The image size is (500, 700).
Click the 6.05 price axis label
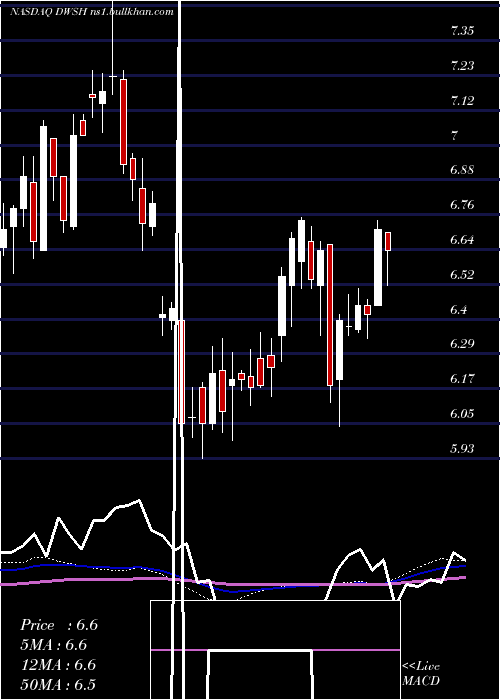462,414
